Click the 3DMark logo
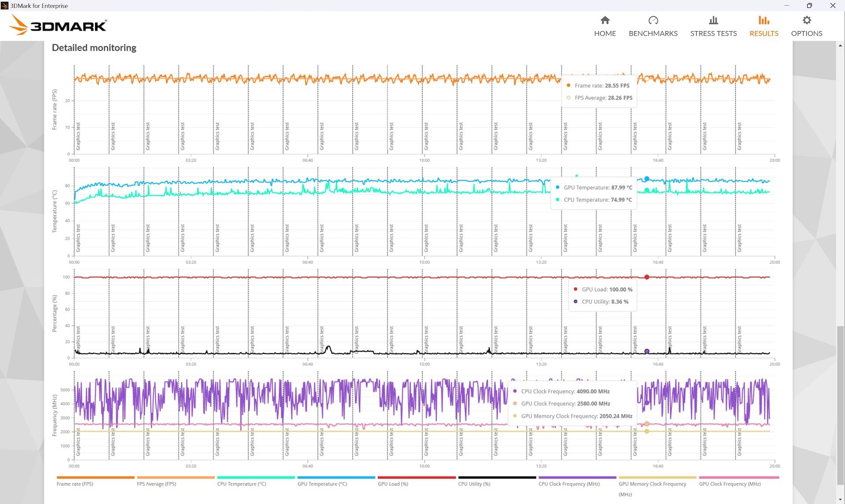 point(58,25)
